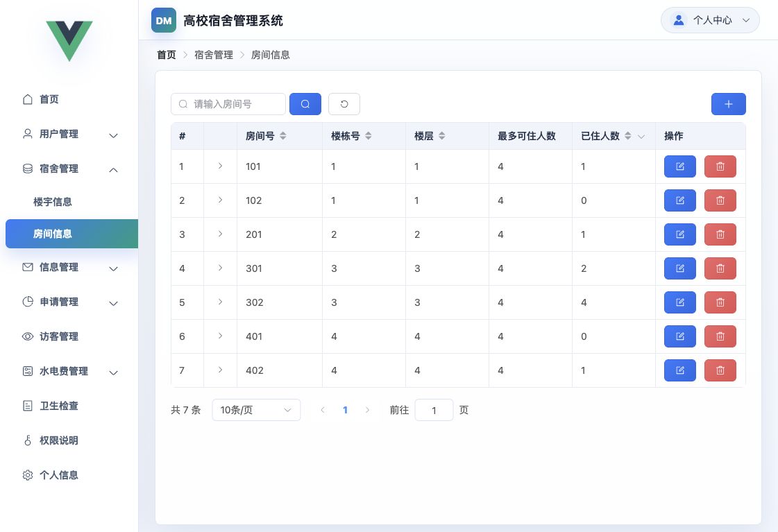Delete room 102 row
Screen dimensions: 778x532
[720, 201]
